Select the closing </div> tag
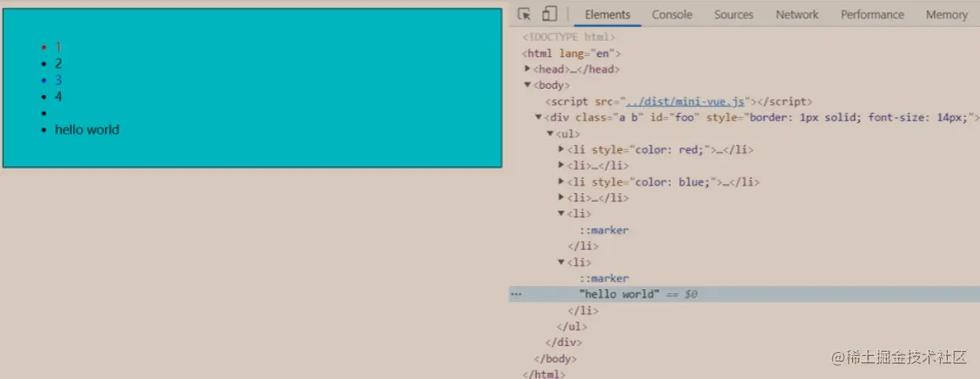Image resolution: width=980 pixels, height=379 pixels. pyautogui.click(x=564, y=342)
